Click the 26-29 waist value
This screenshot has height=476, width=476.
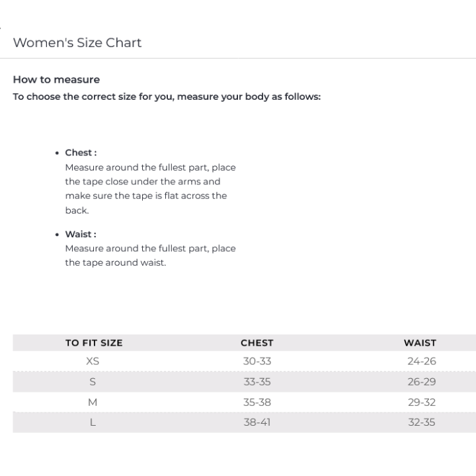422,381
